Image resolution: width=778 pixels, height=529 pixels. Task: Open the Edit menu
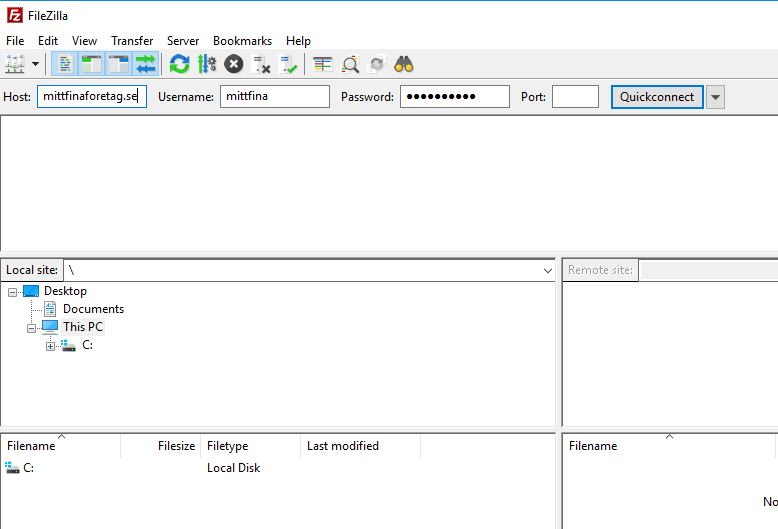point(48,41)
